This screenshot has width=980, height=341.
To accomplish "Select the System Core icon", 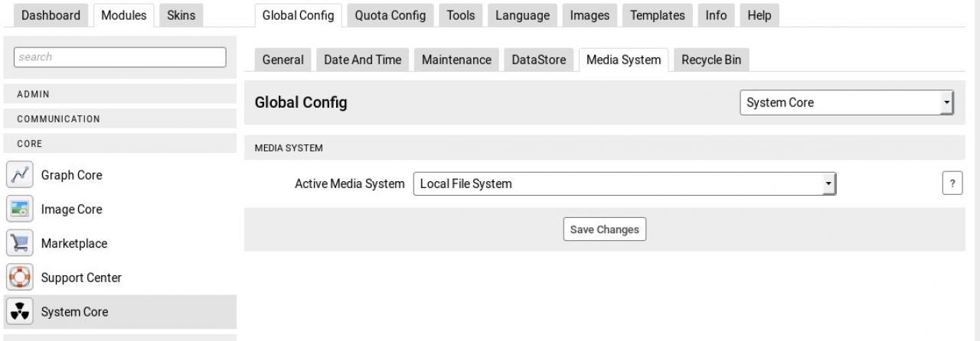I will coord(18,312).
